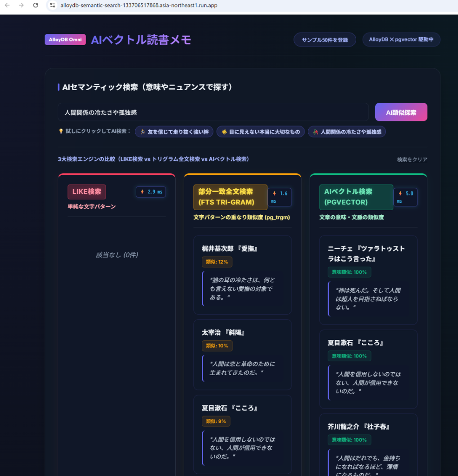Image resolution: width=458 pixels, height=476 pixels.
Task: Click the address bar URL
Action: [x=139, y=5]
